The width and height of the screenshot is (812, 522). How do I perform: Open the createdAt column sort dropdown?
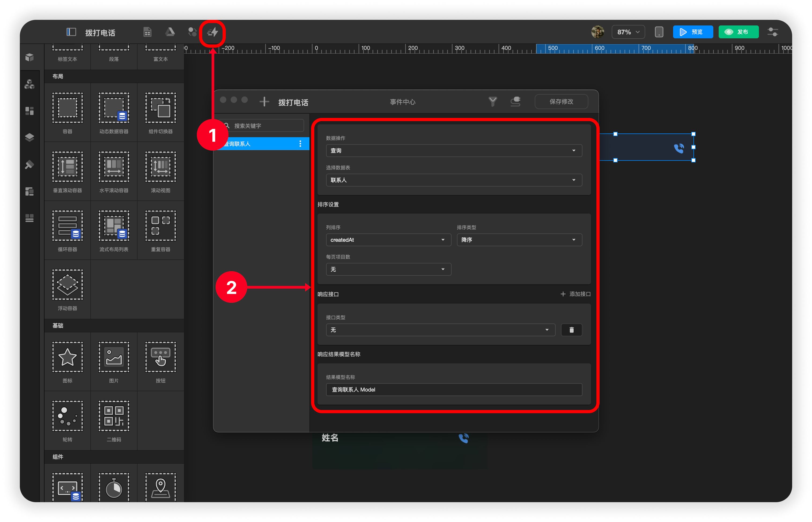click(388, 240)
